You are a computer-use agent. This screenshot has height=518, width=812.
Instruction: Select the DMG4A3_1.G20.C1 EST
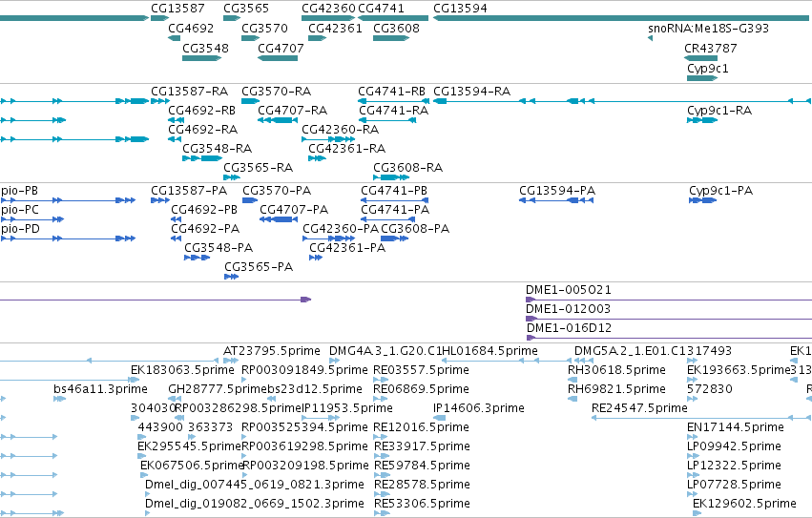click(335, 361)
